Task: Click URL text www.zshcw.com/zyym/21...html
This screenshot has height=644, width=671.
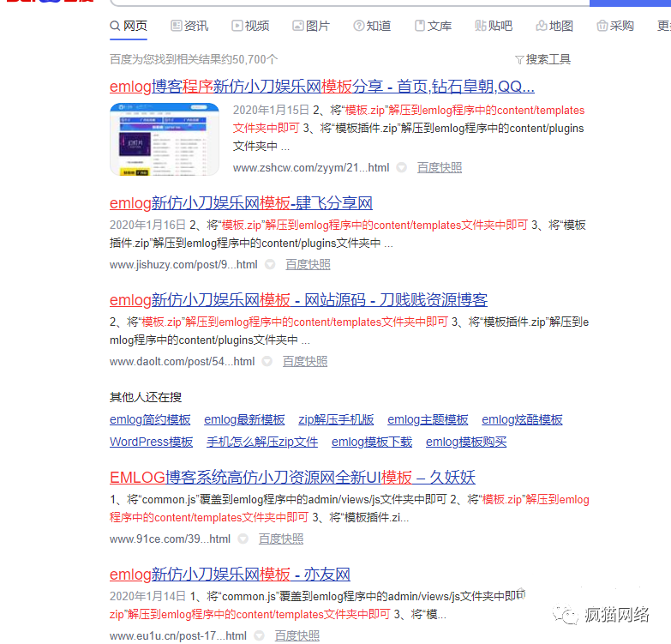Action: point(311,168)
